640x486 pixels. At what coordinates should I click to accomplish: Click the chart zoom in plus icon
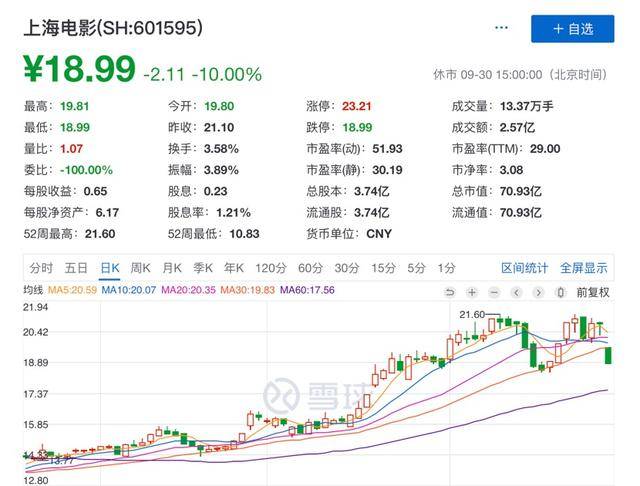[x=472, y=292]
